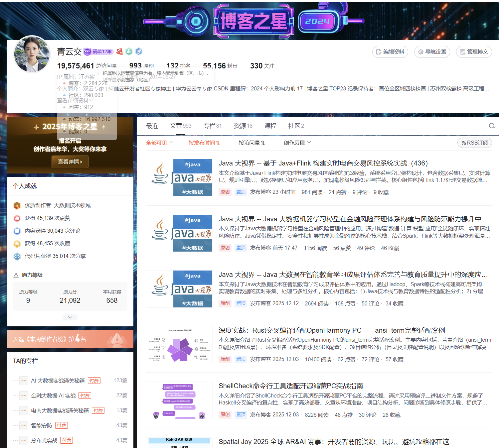Click the 编辑资料 button
Image resolution: width=499 pixels, height=448 pixels.
pyautogui.click(x=390, y=52)
